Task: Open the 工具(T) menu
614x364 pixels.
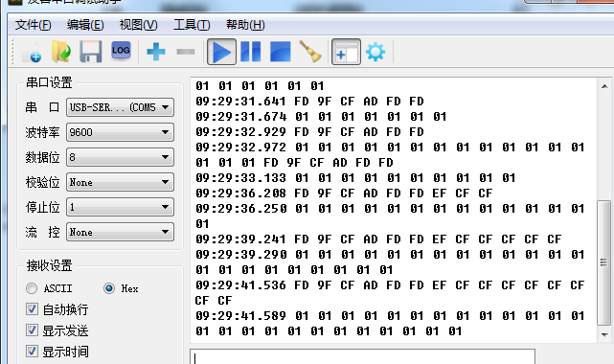Action: (192, 25)
